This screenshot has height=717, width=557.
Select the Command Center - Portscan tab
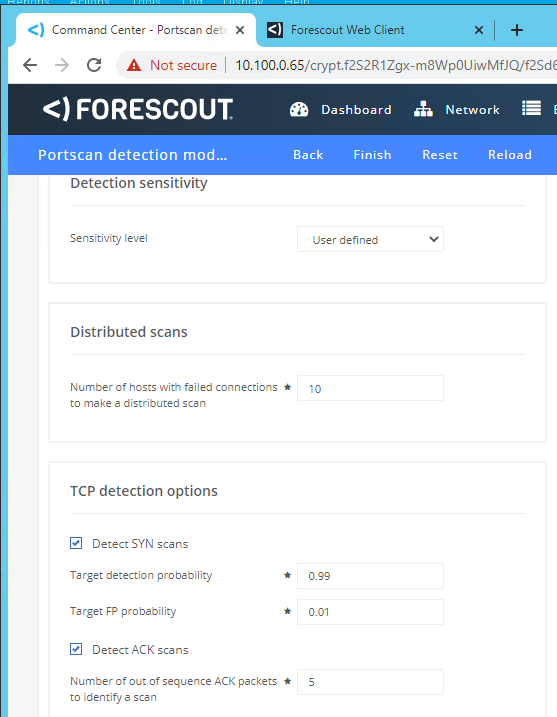coord(136,30)
